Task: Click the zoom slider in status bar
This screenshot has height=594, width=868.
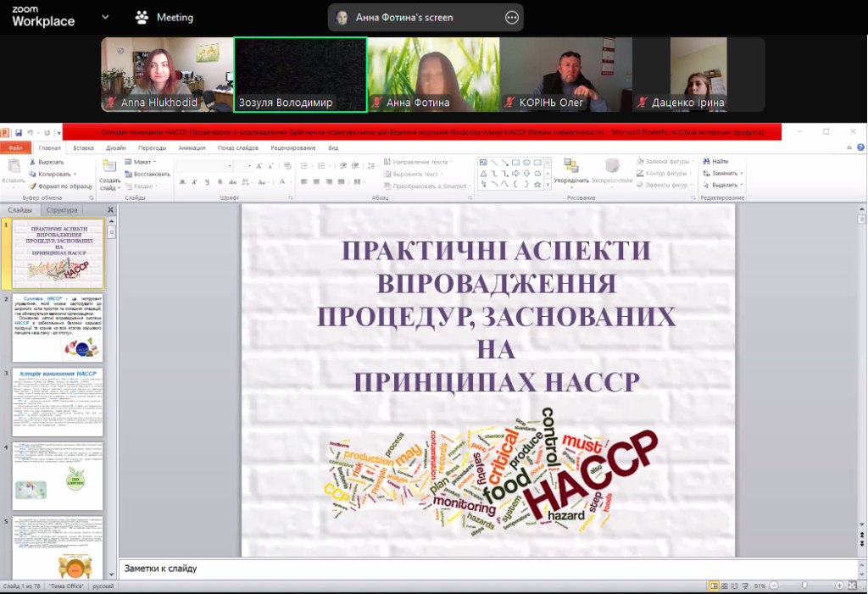Action: pos(805,586)
